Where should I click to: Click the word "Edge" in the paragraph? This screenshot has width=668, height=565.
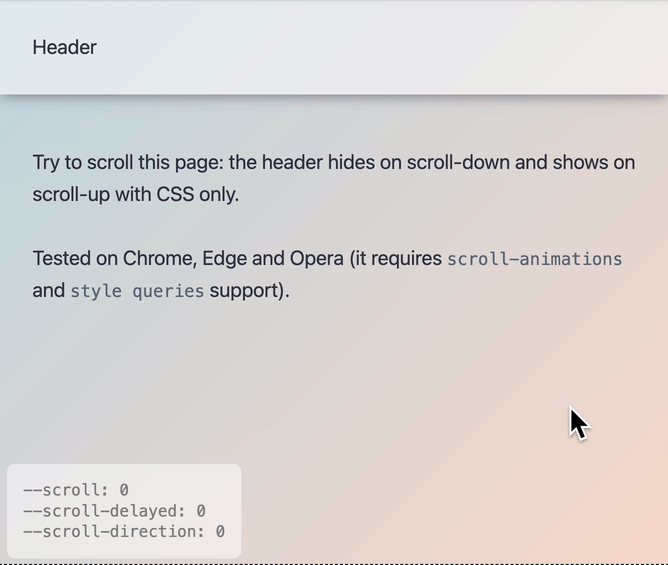(224, 258)
